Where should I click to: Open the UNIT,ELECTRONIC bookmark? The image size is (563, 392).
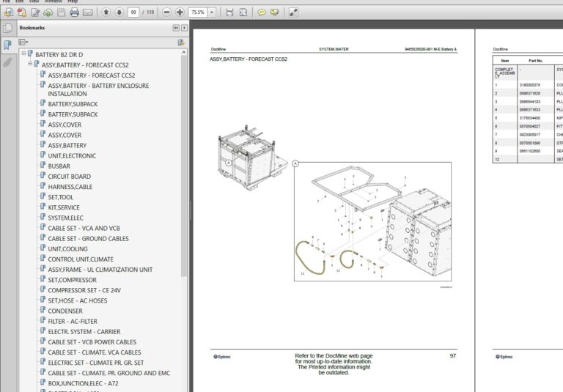(x=72, y=156)
